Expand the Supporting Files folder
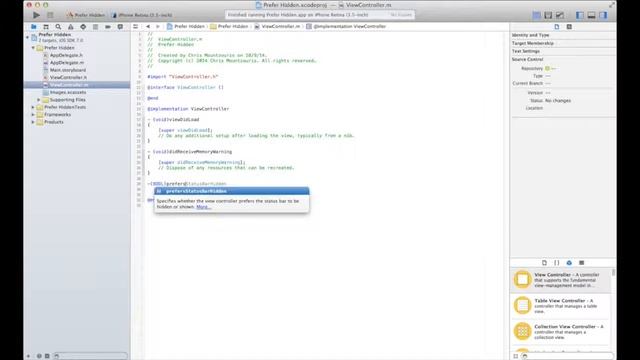Image resolution: width=640 pixels, height=360 pixels. 39,100
